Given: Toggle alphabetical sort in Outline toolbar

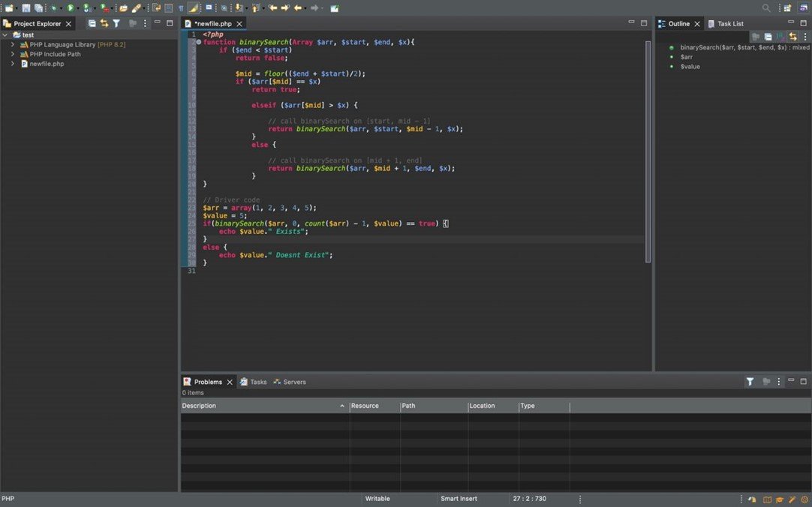Looking at the screenshot, I should tap(780, 37).
